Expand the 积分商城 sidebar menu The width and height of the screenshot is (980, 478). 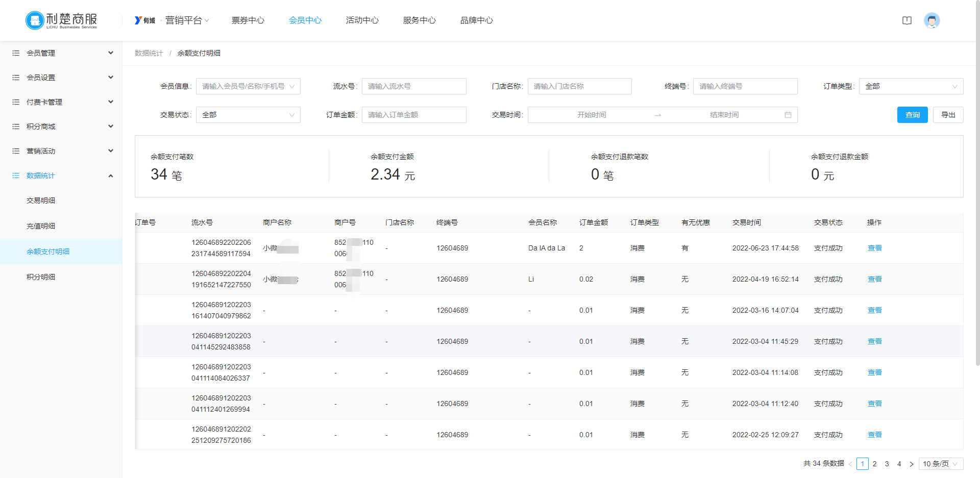(x=61, y=127)
